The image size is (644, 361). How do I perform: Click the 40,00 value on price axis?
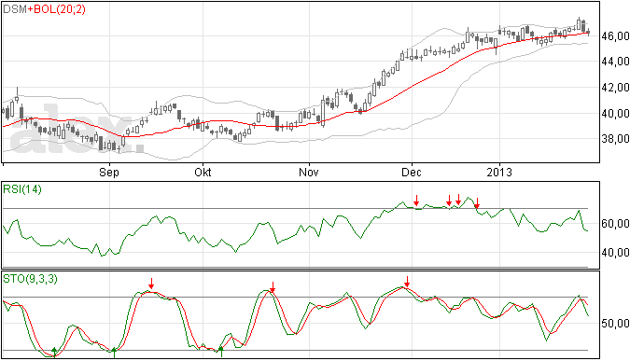coord(616,114)
